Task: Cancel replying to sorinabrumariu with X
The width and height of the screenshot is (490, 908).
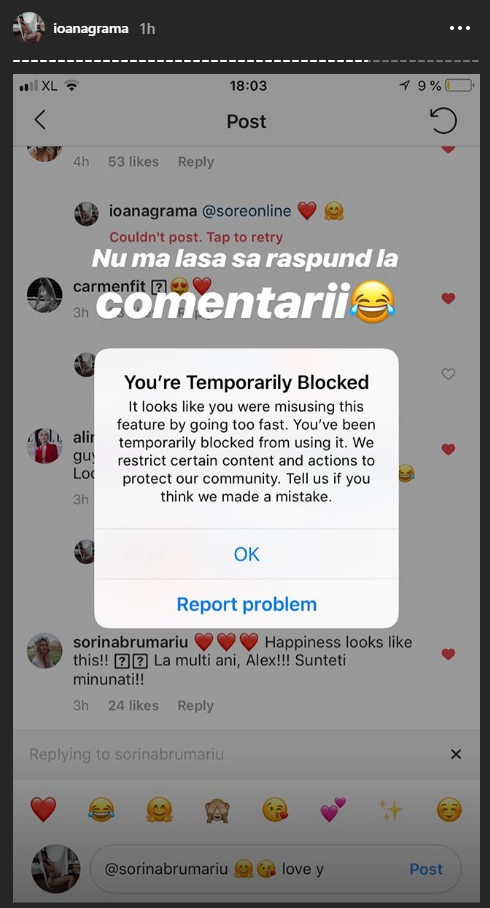Action: pos(456,754)
